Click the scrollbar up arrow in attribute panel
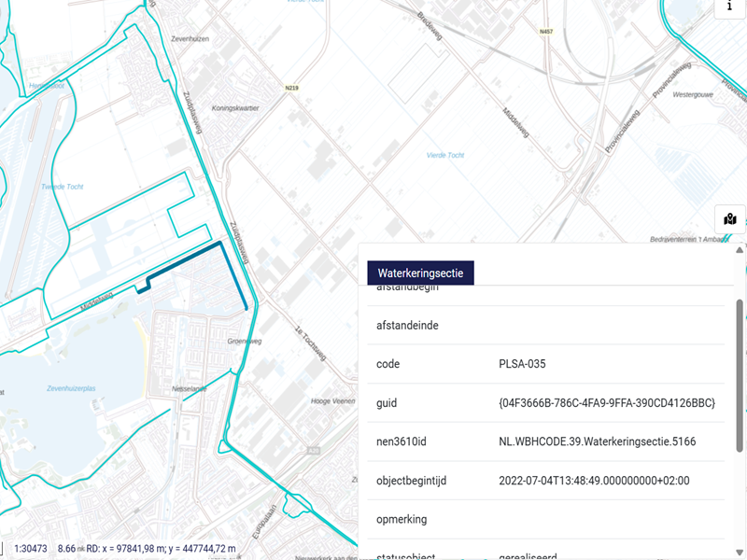Screen dimensions: 747x560 pos(740,250)
